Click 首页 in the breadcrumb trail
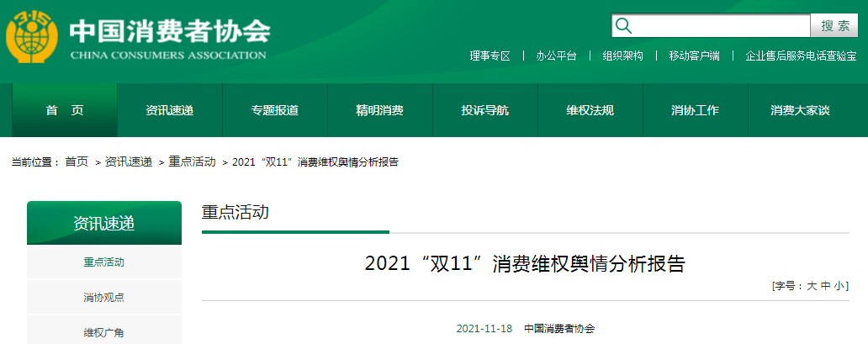The image size is (868, 344). pos(77,161)
